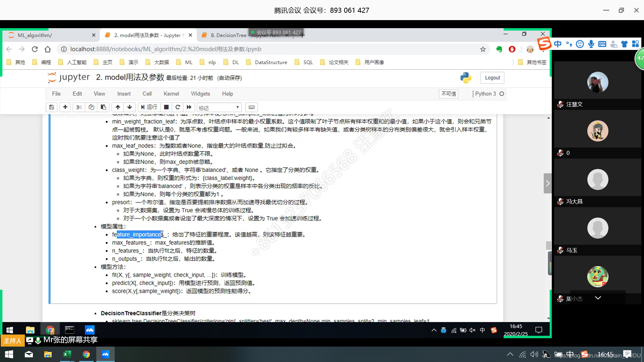Collapse participant panel with side arrow

(x=547, y=183)
